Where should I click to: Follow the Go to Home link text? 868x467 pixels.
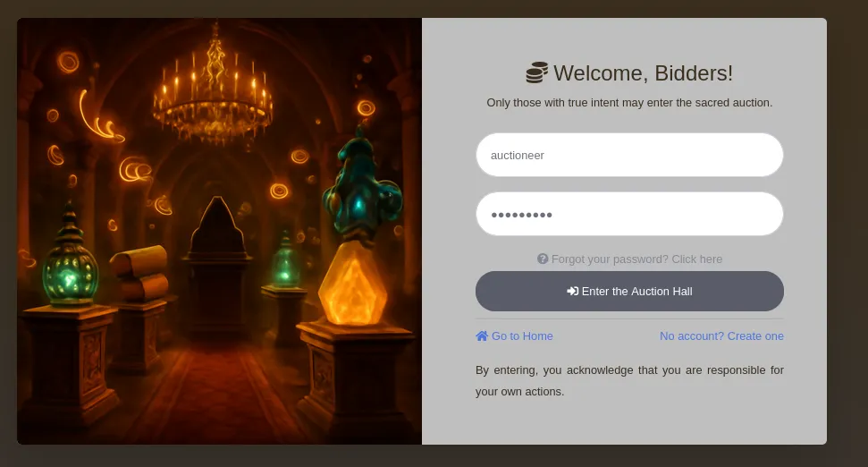[x=522, y=336]
